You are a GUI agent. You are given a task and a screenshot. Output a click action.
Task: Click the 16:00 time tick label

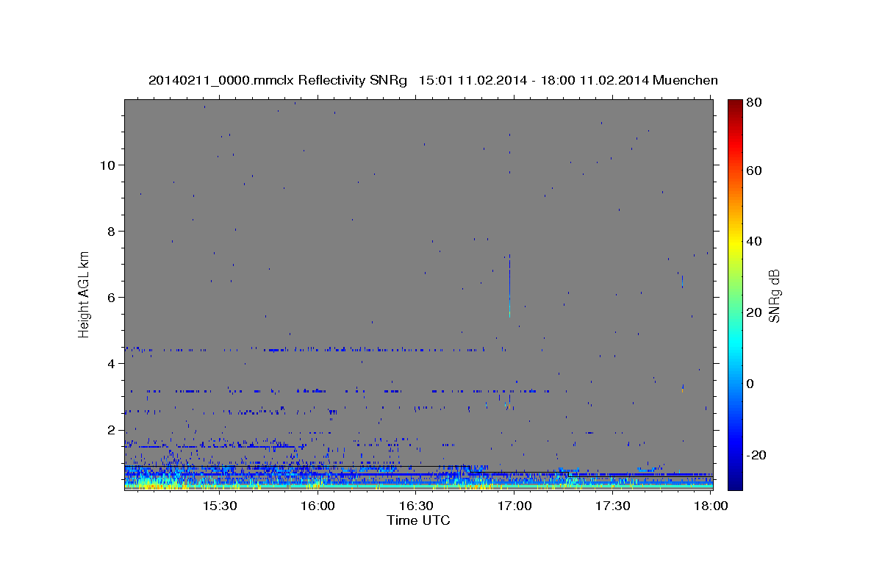[x=318, y=506]
